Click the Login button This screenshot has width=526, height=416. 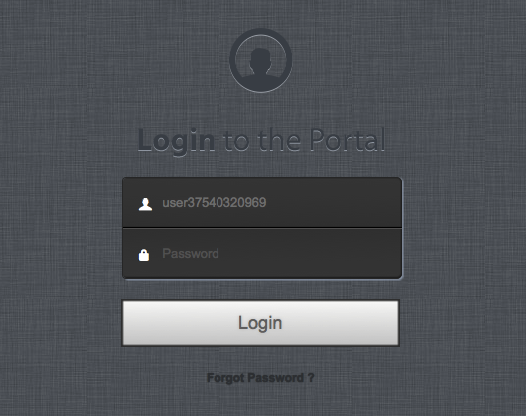pyautogui.click(x=261, y=323)
